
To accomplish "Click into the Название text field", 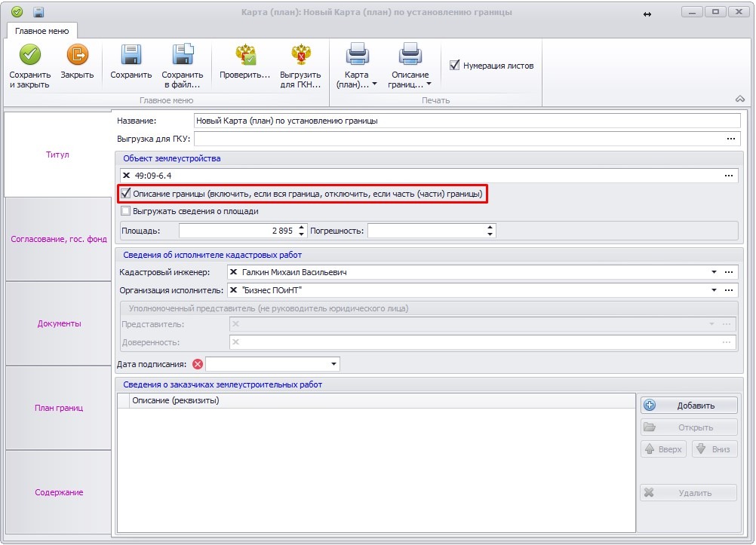I will pos(466,121).
